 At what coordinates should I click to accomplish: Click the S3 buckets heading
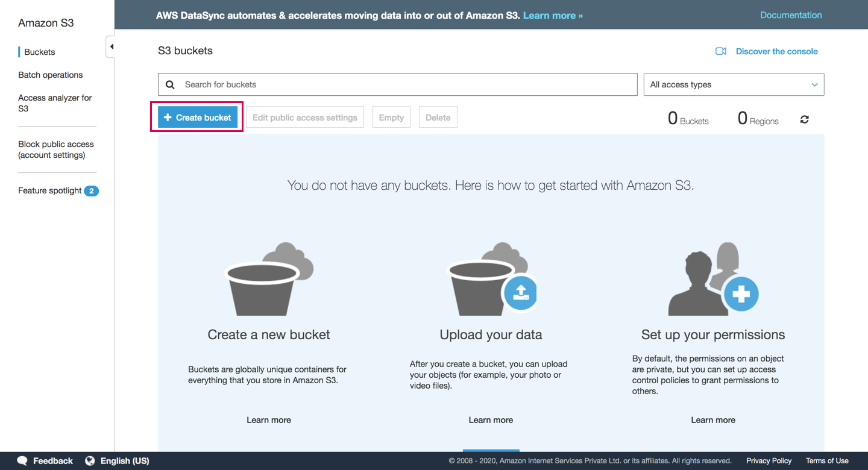(x=185, y=51)
